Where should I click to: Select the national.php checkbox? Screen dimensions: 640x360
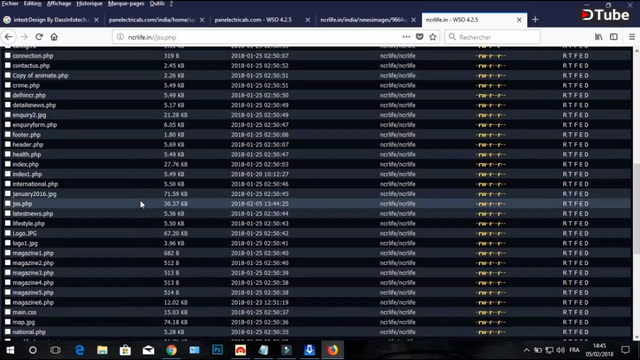(8, 331)
